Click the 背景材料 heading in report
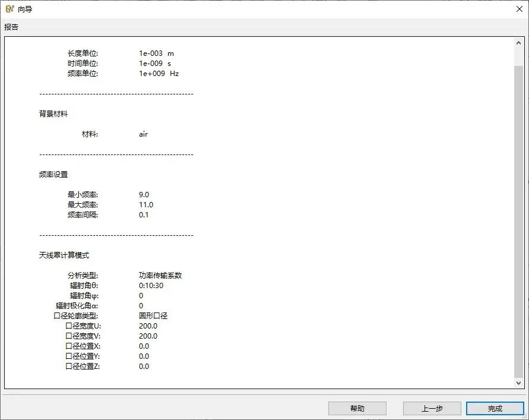The height and width of the screenshot is (420, 529). click(53, 114)
